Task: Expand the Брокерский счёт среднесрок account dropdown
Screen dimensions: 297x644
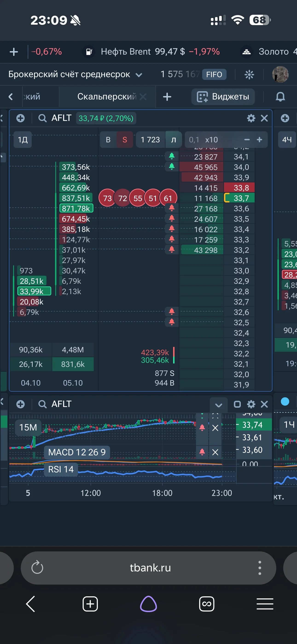Action: (x=75, y=74)
